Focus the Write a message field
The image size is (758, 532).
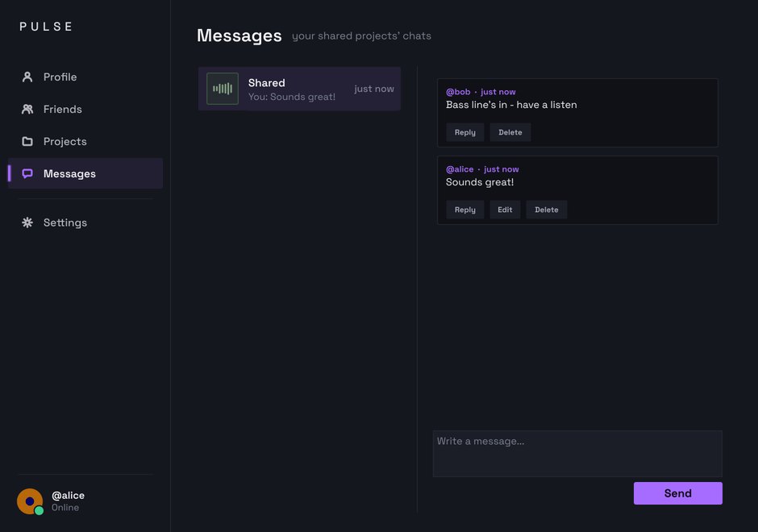(577, 454)
